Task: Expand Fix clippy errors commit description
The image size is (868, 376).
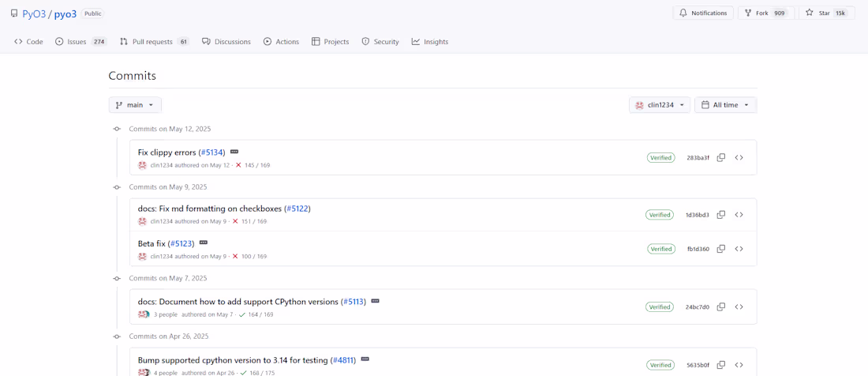Action: (234, 152)
